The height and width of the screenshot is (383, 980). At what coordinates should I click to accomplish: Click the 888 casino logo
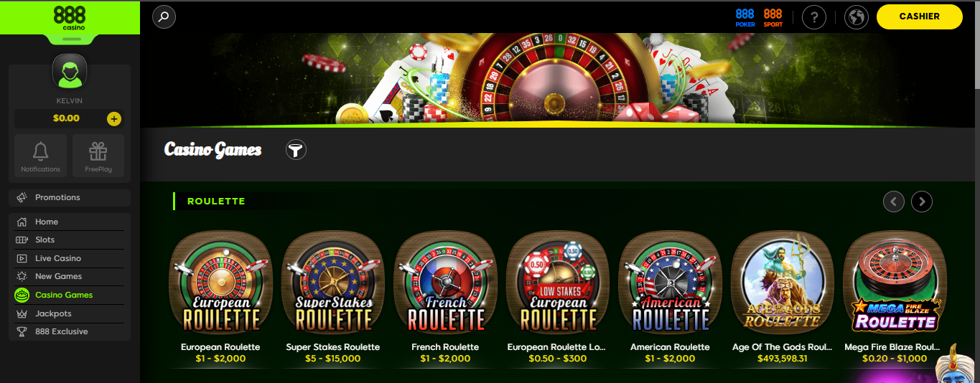[x=70, y=17]
